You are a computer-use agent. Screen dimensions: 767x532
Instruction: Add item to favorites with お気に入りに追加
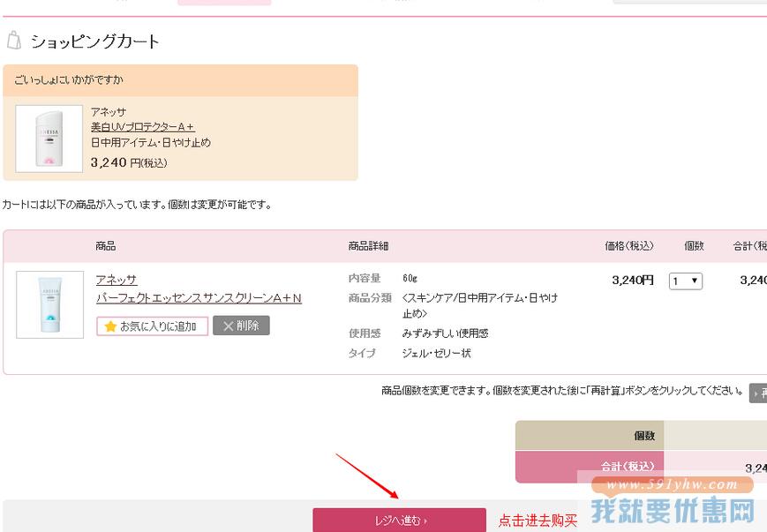coord(152,326)
